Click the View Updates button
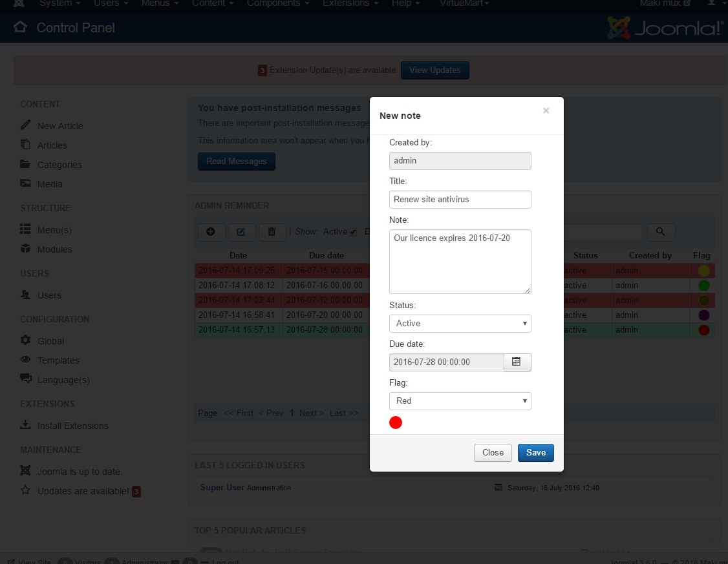 434,70
